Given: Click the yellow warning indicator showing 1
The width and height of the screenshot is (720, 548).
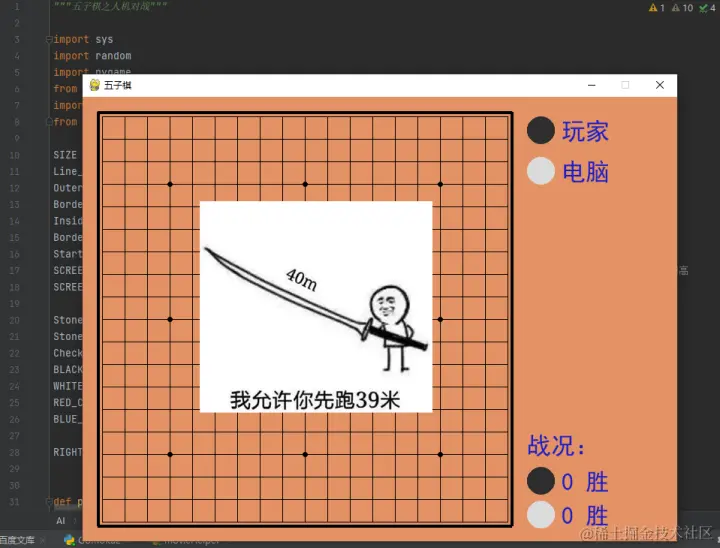Looking at the screenshot, I should point(656,7).
